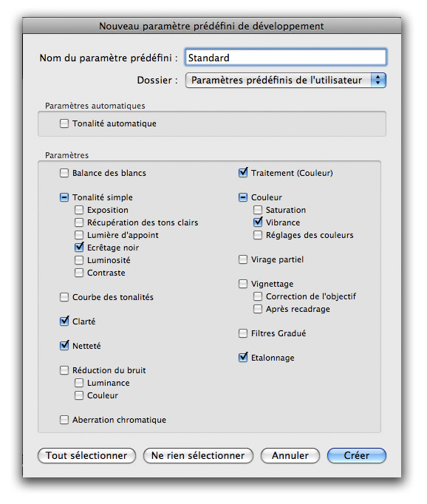Click the Tout sélectionner button

86,455
